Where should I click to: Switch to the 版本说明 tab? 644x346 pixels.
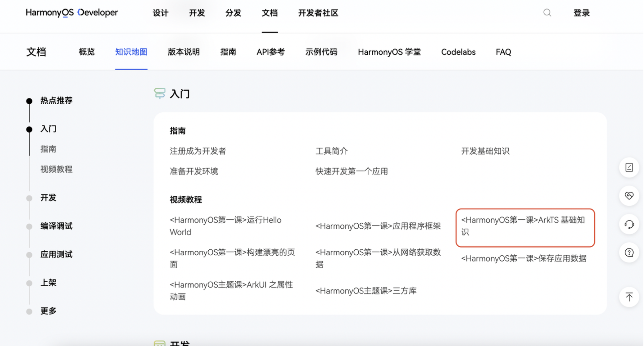184,52
